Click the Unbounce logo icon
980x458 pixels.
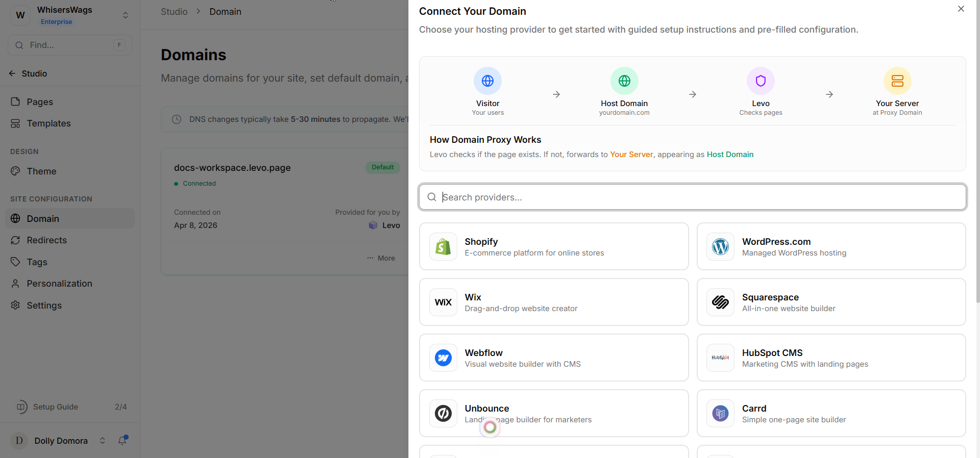coord(443,414)
